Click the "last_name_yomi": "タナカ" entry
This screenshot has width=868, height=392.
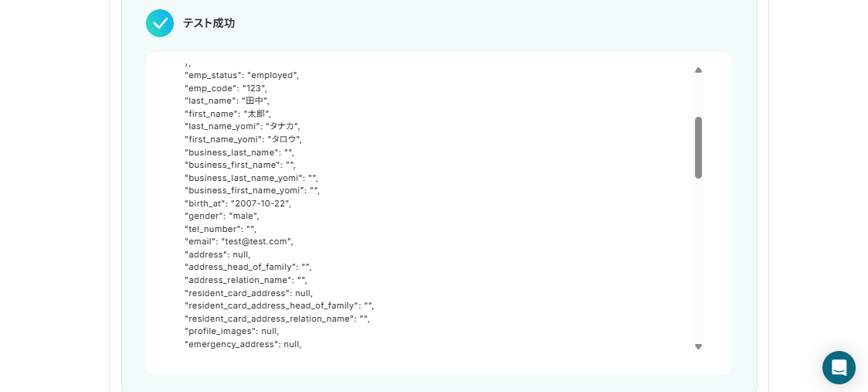[x=242, y=127]
